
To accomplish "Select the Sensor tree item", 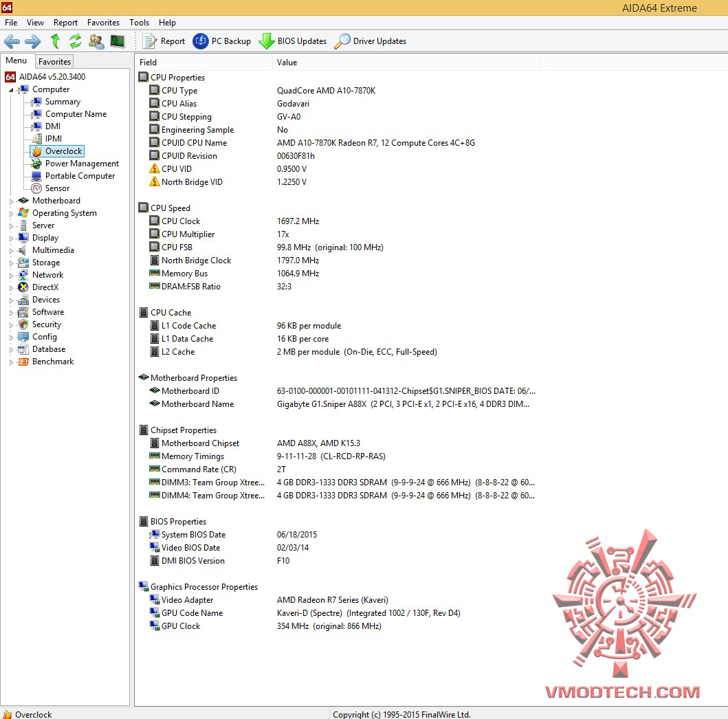I will [57, 188].
